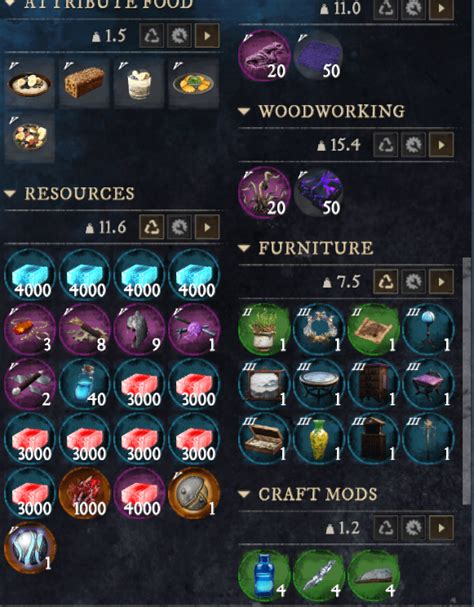Click the arrow button in Attribute Food header
Viewport: 474px width, 607px height.
(x=207, y=36)
